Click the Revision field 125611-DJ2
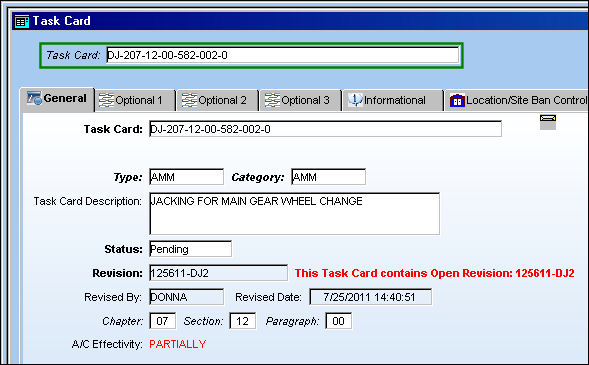Viewport: 589px width, 365px height. [218, 273]
